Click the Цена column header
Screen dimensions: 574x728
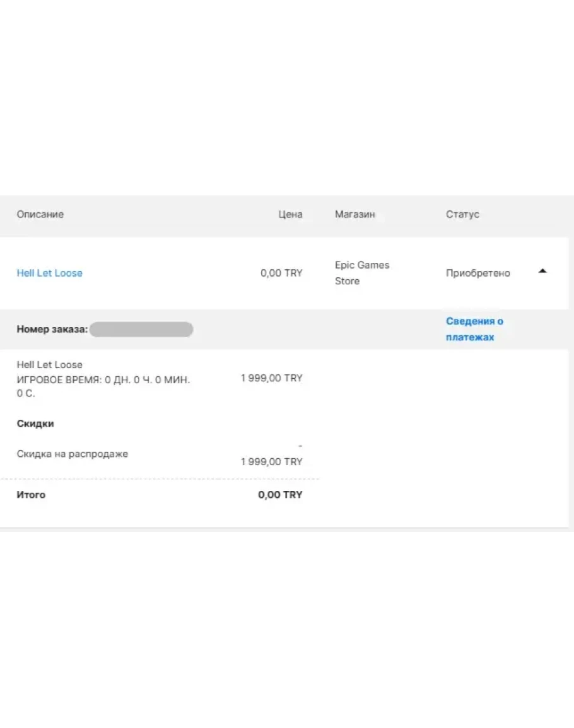[290, 214]
